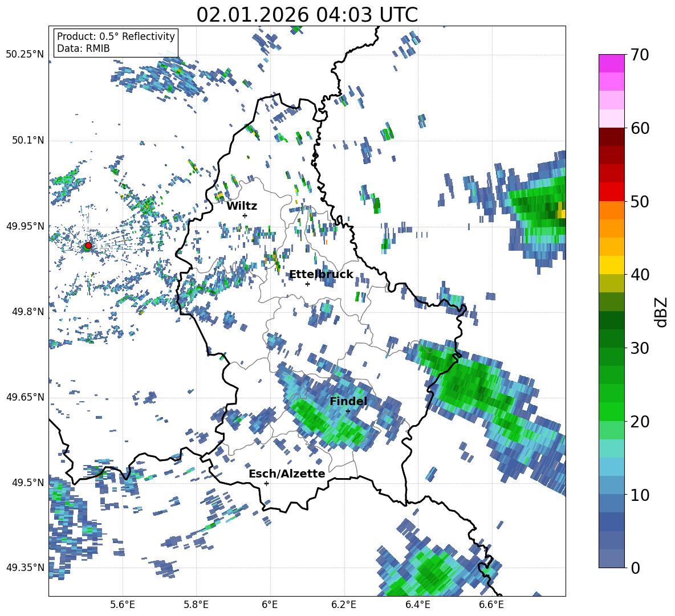Viewport: 675px width, 616px height.
Task: Click the 30 tick on the colorbar
Action: (x=639, y=348)
